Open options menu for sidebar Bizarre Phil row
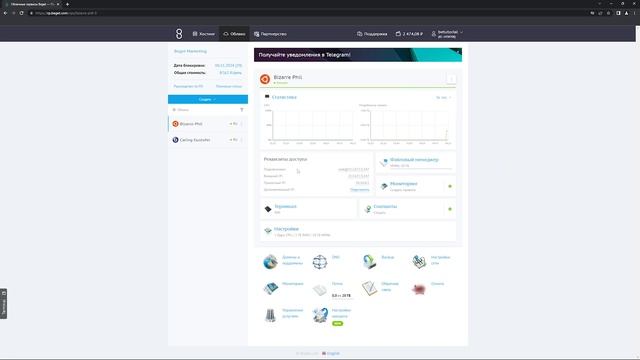 point(242,124)
